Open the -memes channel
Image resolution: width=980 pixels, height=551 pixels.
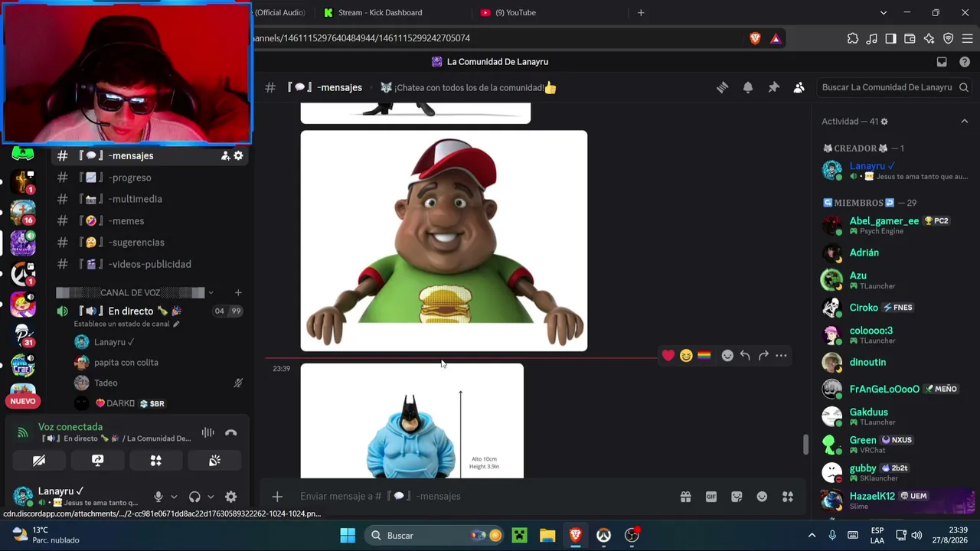(x=150, y=221)
